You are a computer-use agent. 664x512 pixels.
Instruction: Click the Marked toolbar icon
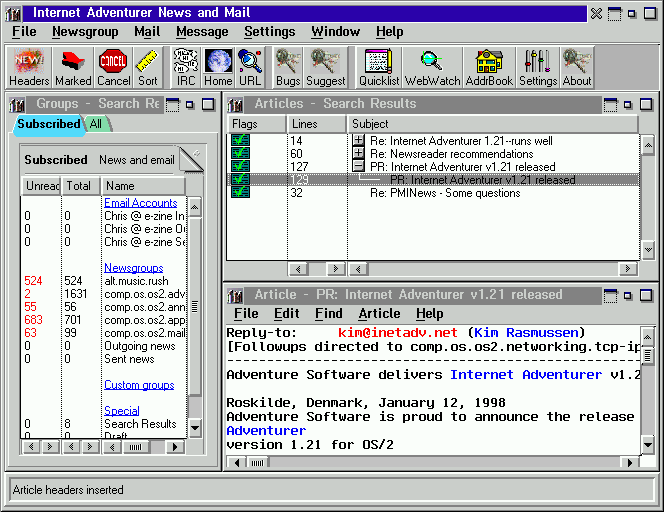pyautogui.click(x=73, y=68)
